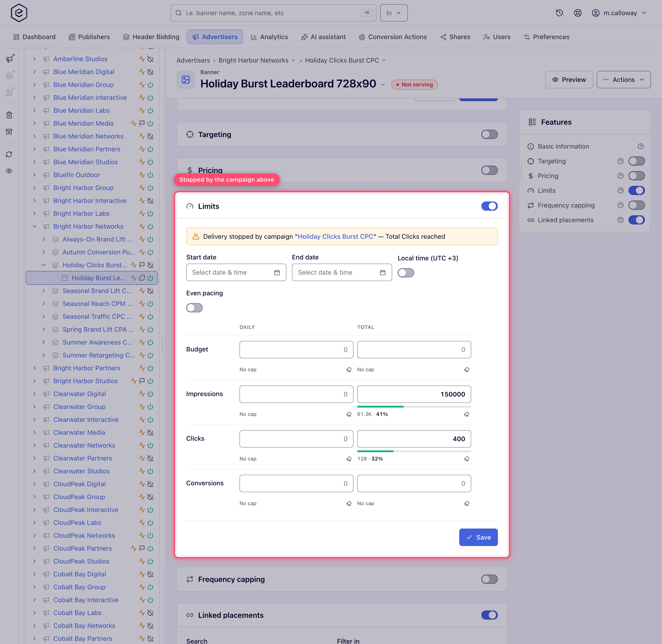
Task: Toggle Local time (UTC +3) switch
Action: tap(406, 273)
